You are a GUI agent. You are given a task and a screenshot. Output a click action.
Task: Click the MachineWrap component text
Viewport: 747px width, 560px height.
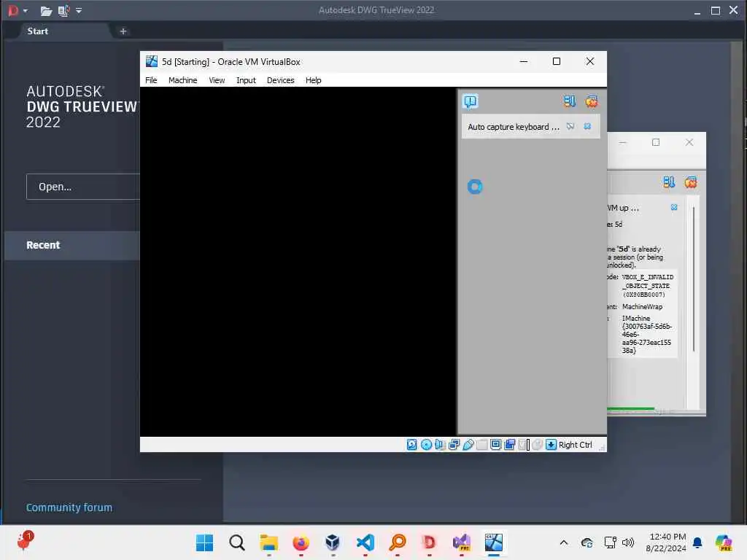pyautogui.click(x=642, y=307)
